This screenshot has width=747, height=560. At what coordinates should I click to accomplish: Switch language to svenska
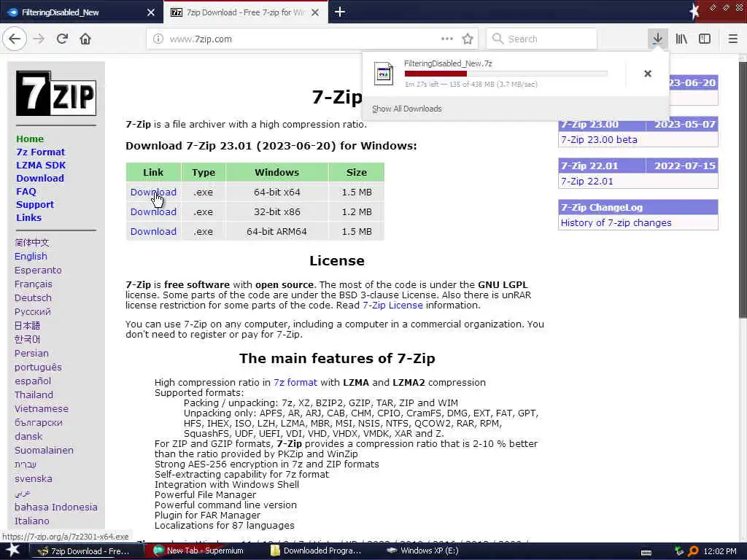[x=34, y=478]
